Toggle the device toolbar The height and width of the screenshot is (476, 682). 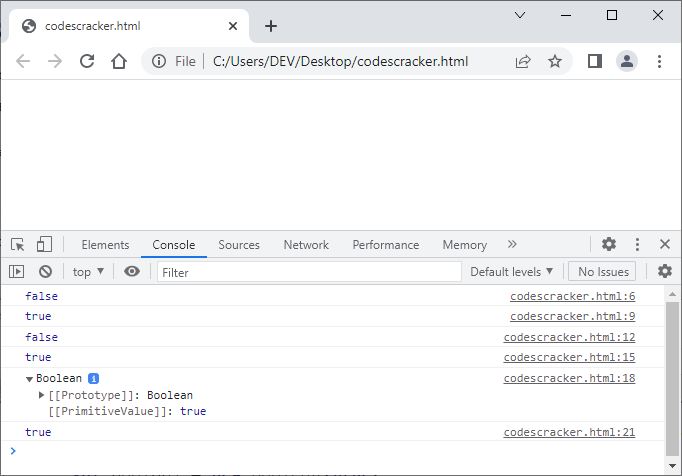(44, 245)
